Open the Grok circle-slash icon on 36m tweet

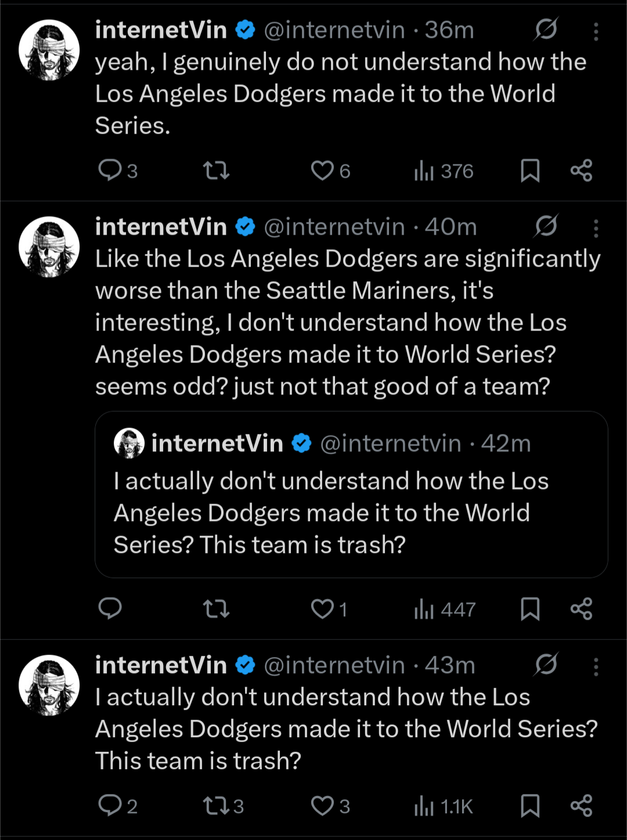coord(546,30)
